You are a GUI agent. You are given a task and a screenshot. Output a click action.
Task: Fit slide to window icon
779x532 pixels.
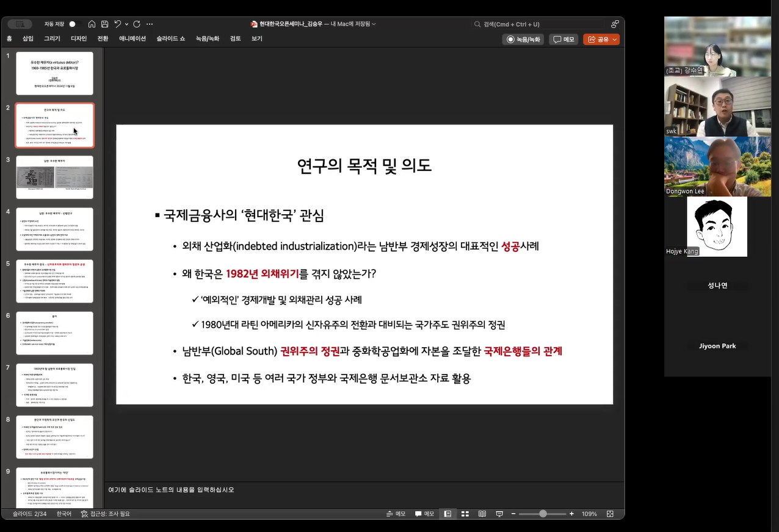[609, 514]
